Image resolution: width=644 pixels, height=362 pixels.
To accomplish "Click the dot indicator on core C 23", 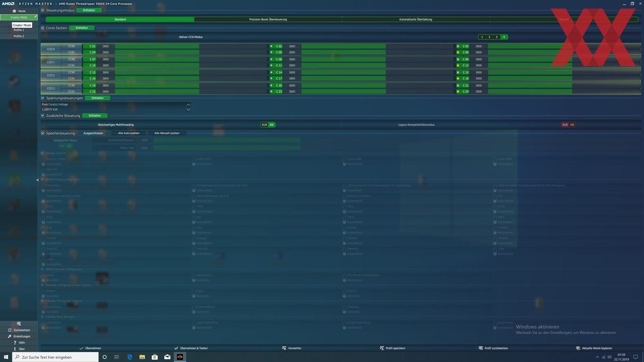I will [x=271, y=92].
